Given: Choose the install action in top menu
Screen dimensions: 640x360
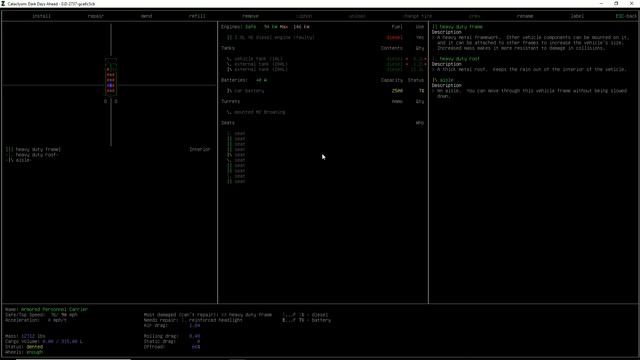Looking at the screenshot, I should click(42, 16).
